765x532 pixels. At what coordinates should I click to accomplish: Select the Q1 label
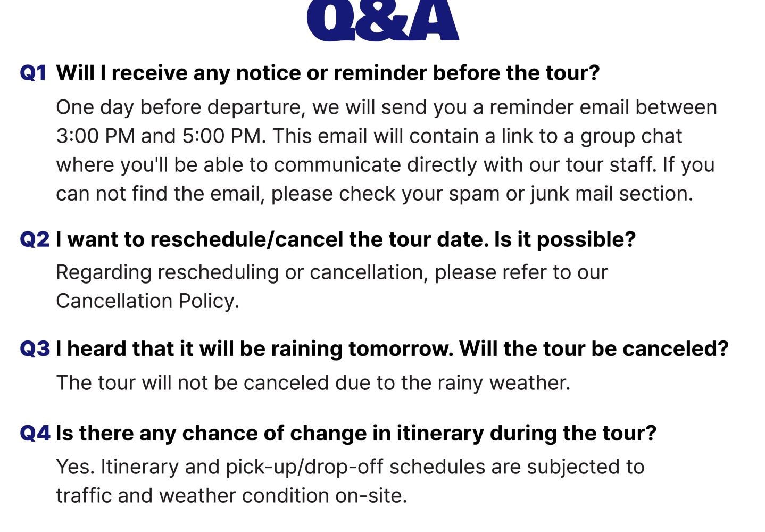pyautogui.click(x=33, y=73)
